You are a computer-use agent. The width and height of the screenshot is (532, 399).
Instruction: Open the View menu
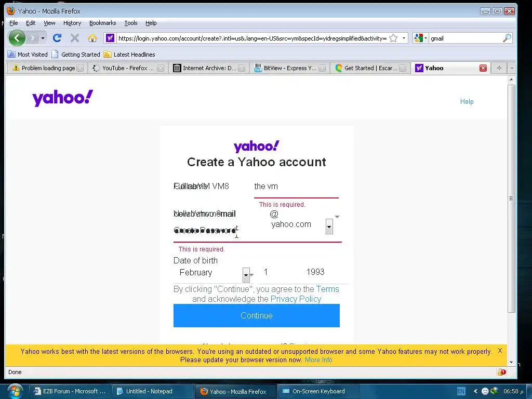click(49, 23)
